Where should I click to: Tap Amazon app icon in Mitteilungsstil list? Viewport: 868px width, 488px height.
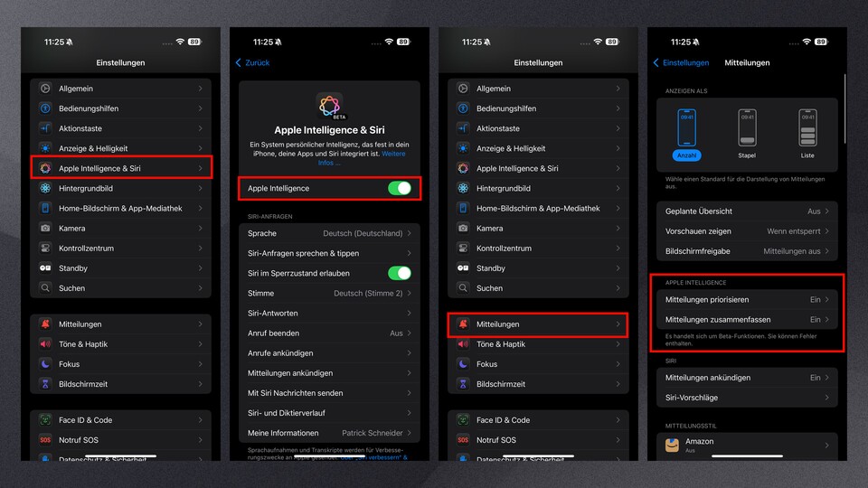coord(672,445)
